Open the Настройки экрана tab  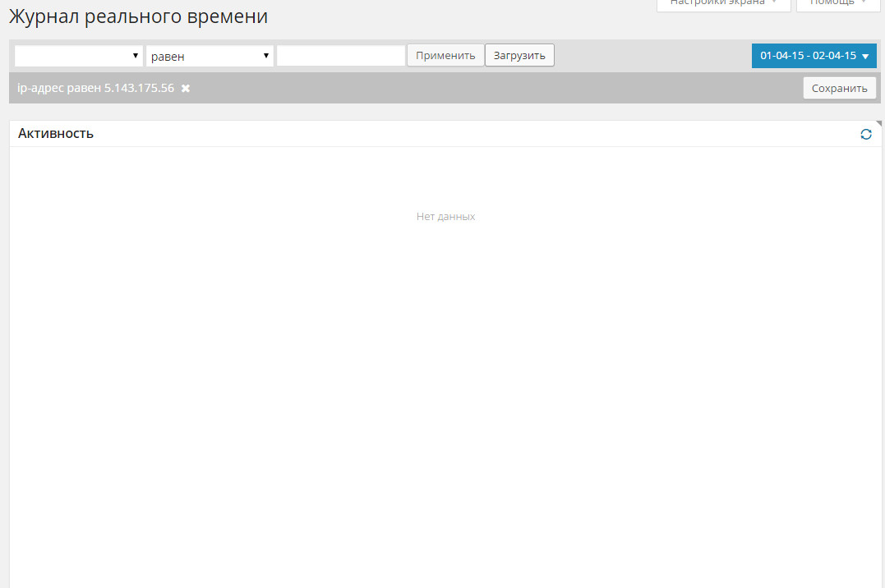724,4
